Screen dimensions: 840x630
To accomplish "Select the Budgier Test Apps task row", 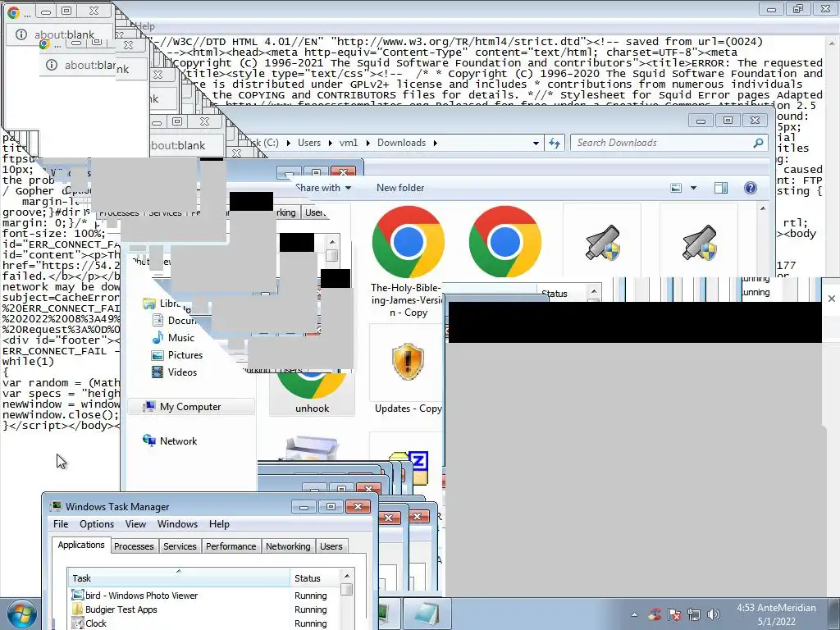I will (204, 609).
